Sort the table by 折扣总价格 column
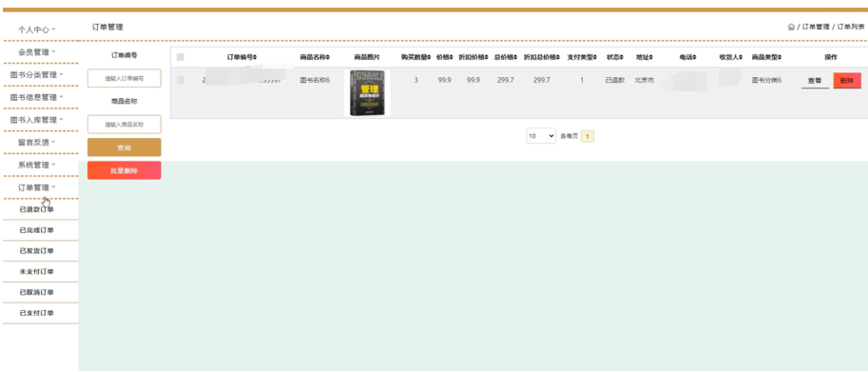 [542, 57]
